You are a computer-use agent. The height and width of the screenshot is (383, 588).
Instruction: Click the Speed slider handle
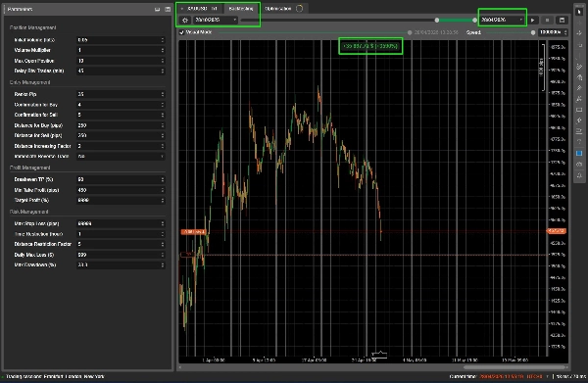tap(533, 32)
